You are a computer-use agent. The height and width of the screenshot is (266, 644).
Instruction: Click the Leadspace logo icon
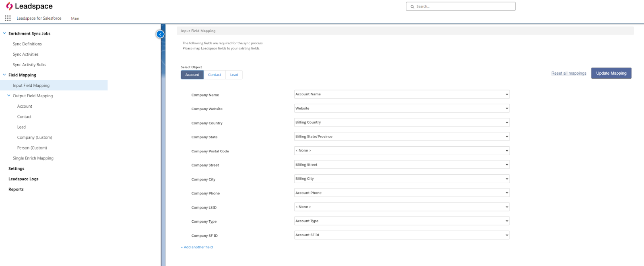[x=9, y=6]
